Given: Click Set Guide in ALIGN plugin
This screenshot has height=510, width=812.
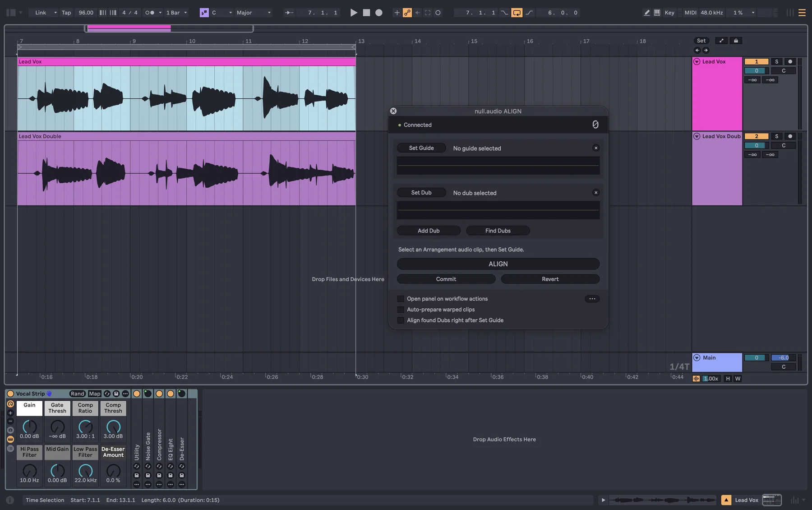Looking at the screenshot, I should coord(421,148).
